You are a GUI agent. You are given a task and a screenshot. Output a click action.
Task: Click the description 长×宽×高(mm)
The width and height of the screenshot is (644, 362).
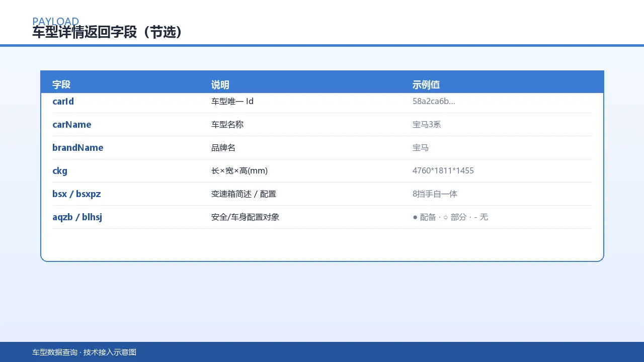[x=239, y=171]
